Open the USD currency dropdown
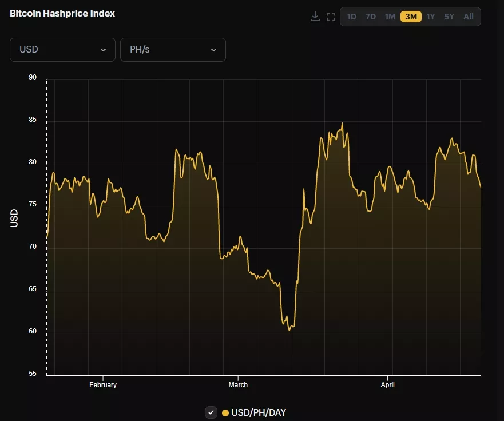Viewport: 504px width, 421px height. [62, 50]
